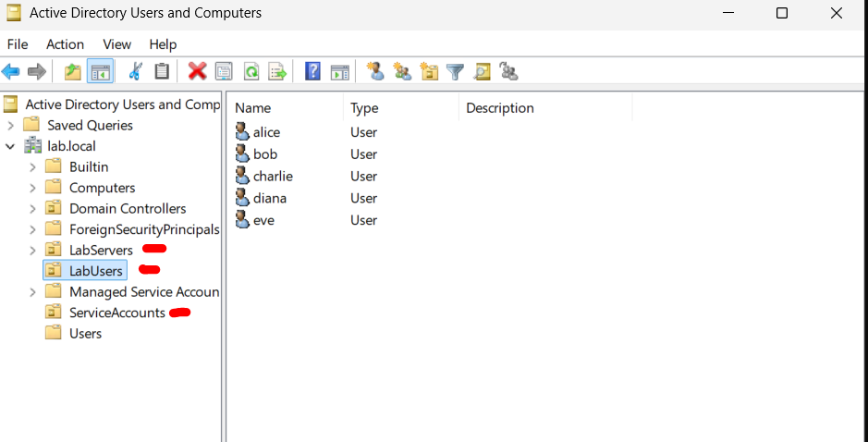Expand the Builtin container
Viewport: 868px width, 442px height.
(x=32, y=166)
